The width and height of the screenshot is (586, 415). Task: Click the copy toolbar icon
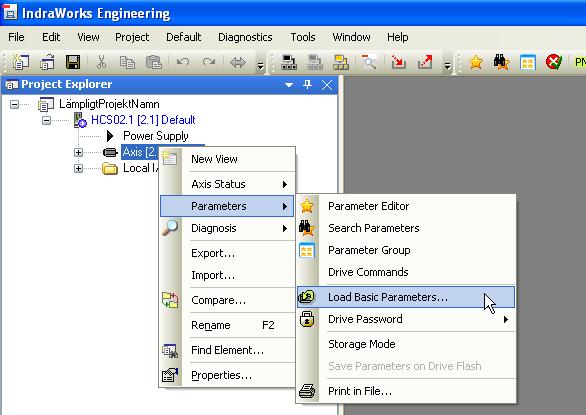click(127, 62)
